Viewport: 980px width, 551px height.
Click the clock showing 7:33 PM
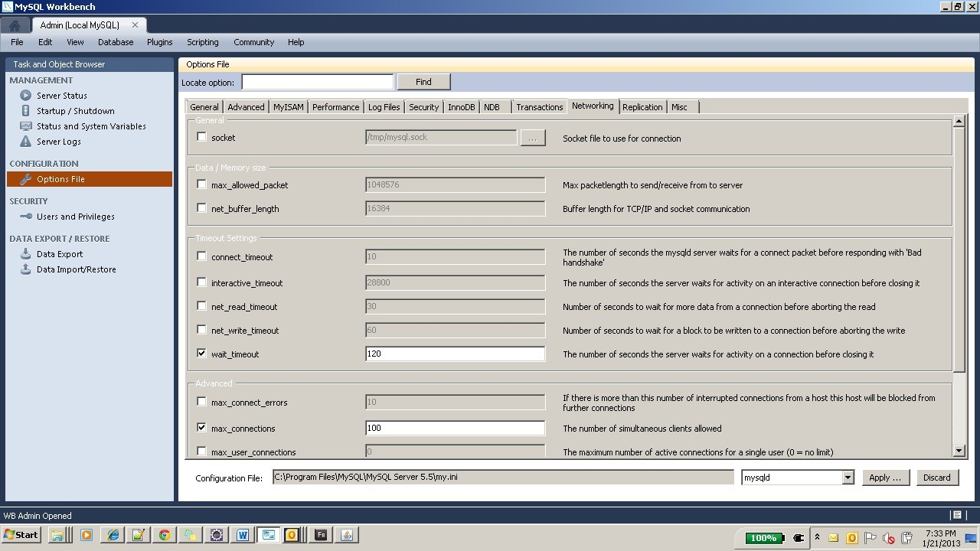coord(940,533)
